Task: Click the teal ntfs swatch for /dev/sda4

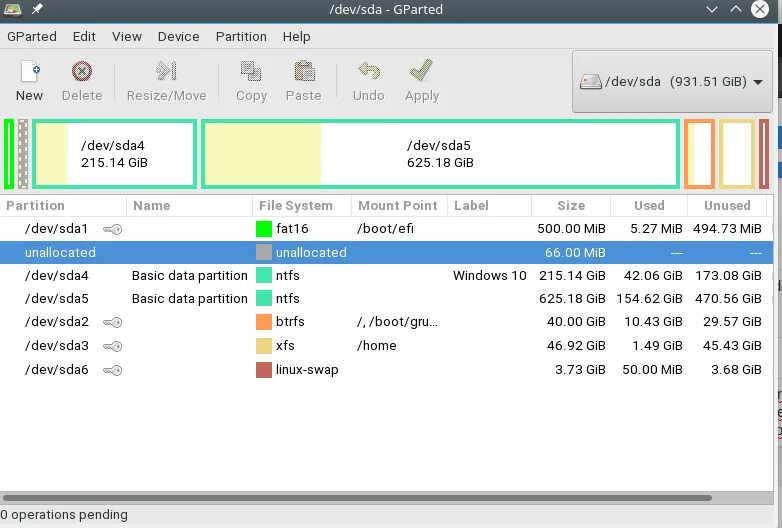Action: click(264, 275)
